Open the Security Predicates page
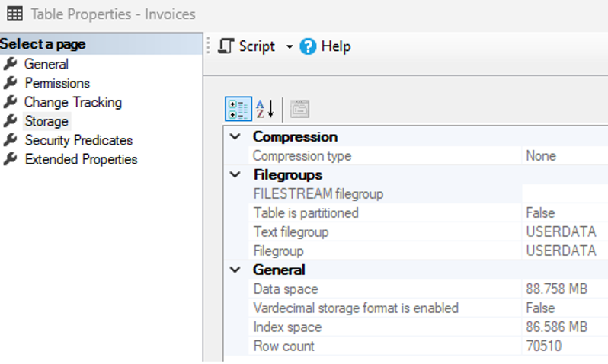This screenshot has width=608, height=364. click(x=78, y=140)
